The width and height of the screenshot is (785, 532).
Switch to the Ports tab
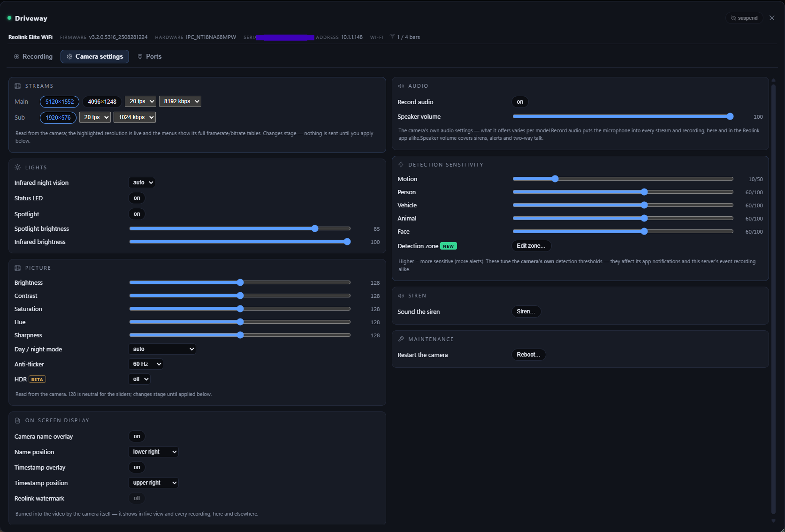tap(150, 56)
